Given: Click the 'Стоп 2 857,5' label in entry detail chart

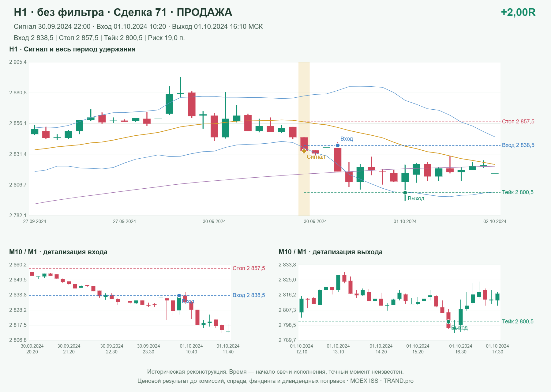Looking at the screenshot, I should [x=249, y=268].
